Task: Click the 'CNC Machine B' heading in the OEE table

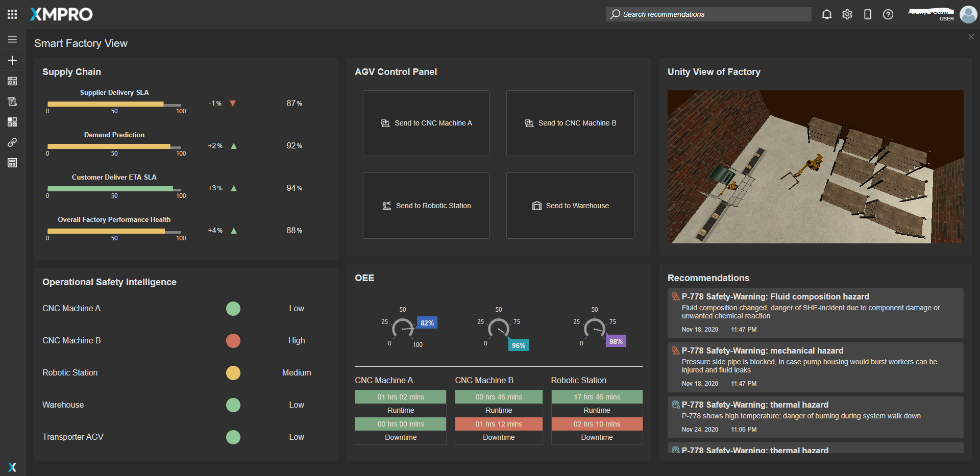Action: [484, 381]
